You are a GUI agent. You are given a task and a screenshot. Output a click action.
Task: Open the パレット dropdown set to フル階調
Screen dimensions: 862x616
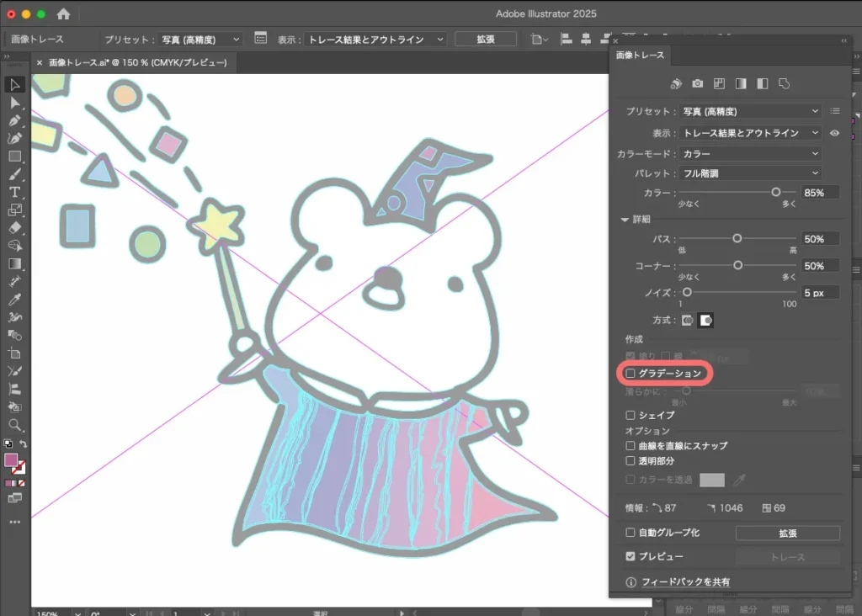click(x=750, y=173)
